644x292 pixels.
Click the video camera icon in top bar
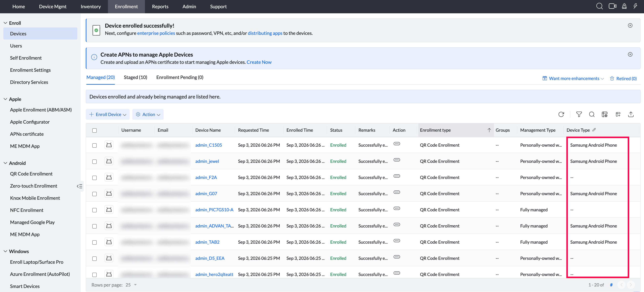[612, 6]
